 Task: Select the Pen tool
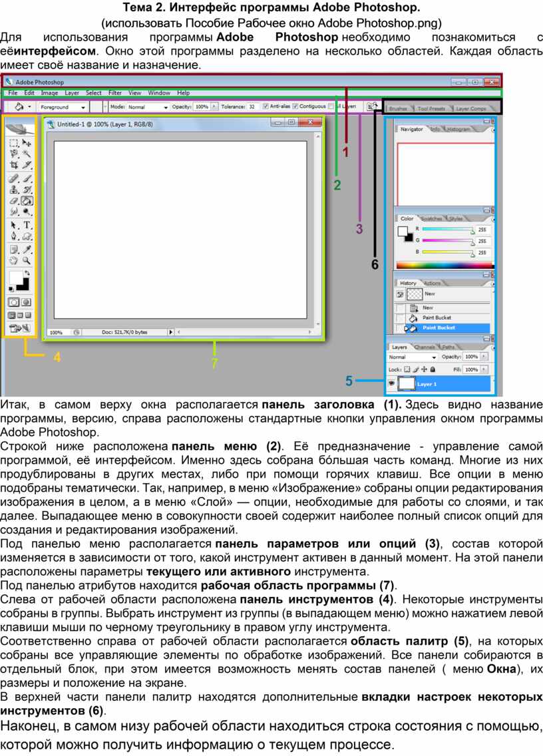click(14, 236)
